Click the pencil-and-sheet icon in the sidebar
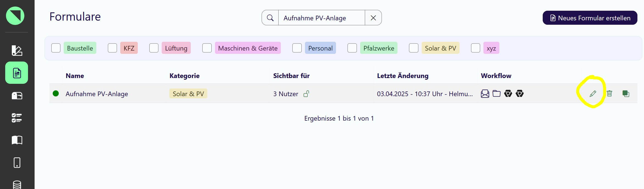This screenshot has width=644, height=189. [x=17, y=51]
